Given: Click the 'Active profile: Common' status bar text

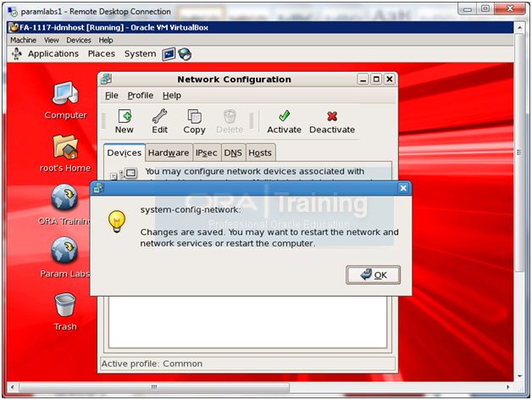Looking at the screenshot, I should (152, 364).
